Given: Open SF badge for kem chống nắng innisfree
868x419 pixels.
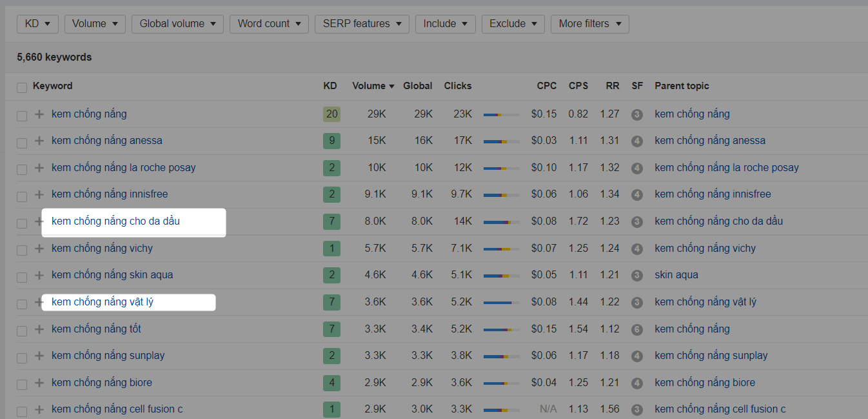Looking at the screenshot, I should pyautogui.click(x=637, y=195).
